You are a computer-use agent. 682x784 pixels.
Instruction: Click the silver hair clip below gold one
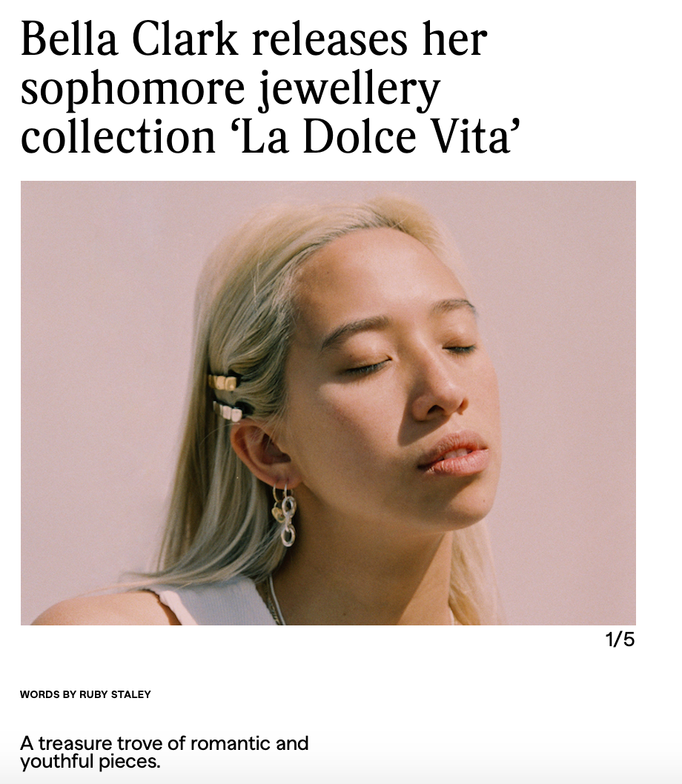[x=228, y=411]
